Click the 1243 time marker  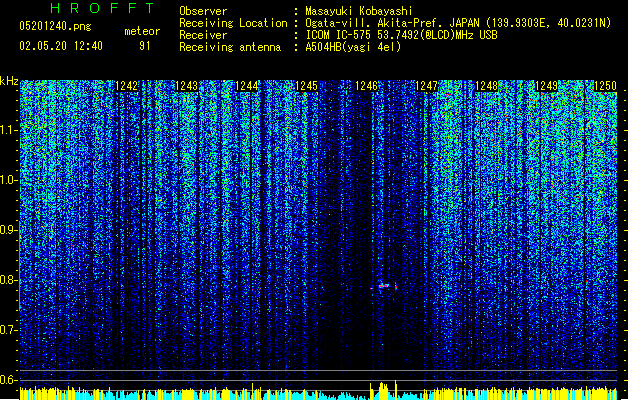click(187, 86)
